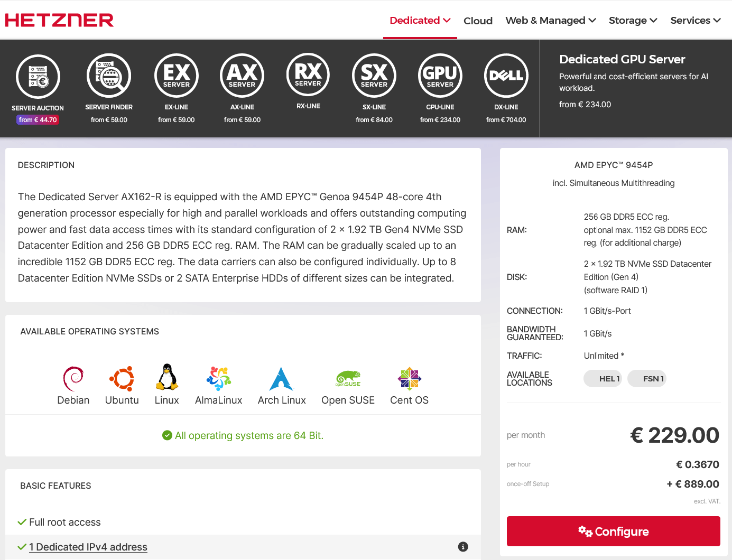This screenshot has height=560, width=732.
Task: Select the AX Server line icon
Action: 242,76
